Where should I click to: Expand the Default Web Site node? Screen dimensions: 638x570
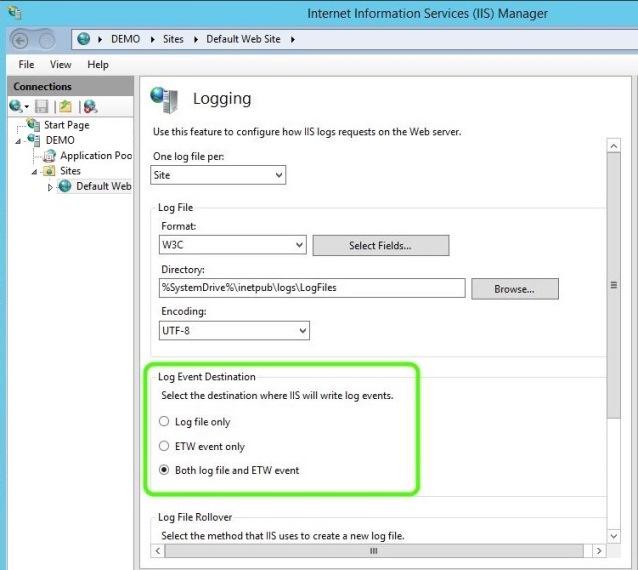pyautogui.click(x=50, y=188)
